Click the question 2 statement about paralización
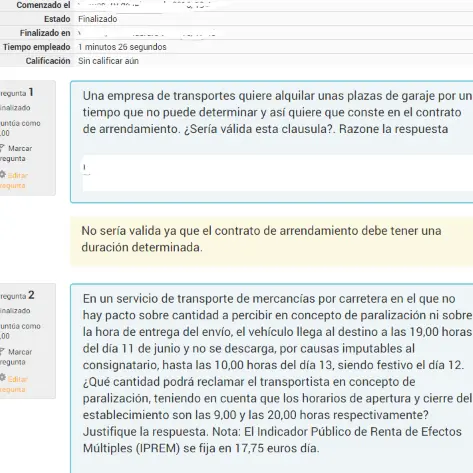The height and width of the screenshot is (473, 473). click(277, 373)
